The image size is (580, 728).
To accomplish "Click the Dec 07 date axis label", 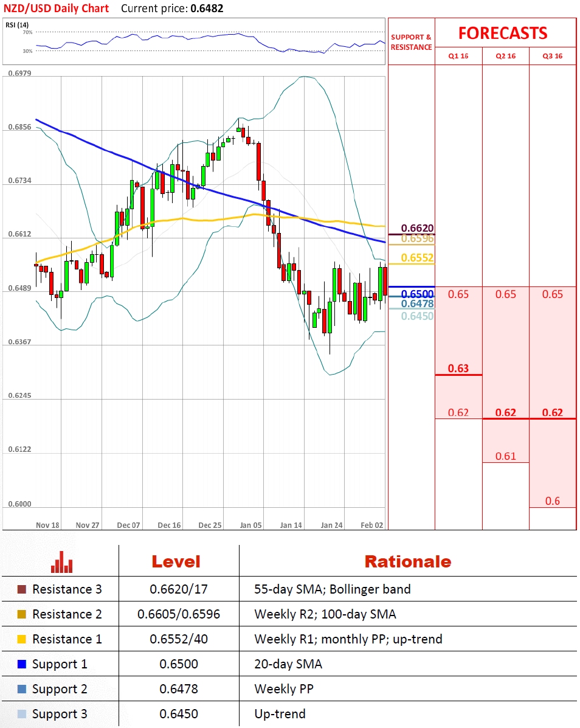I will [128, 525].
